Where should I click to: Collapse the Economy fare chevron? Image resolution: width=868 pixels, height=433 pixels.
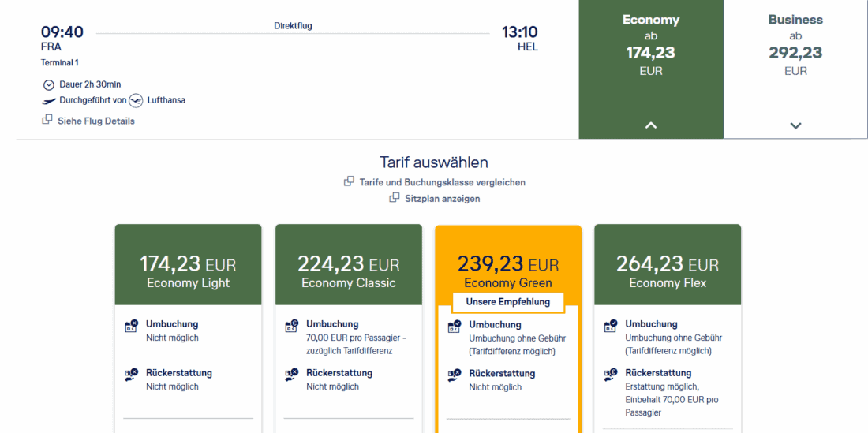pyautogui.click(x=651, y=125)
